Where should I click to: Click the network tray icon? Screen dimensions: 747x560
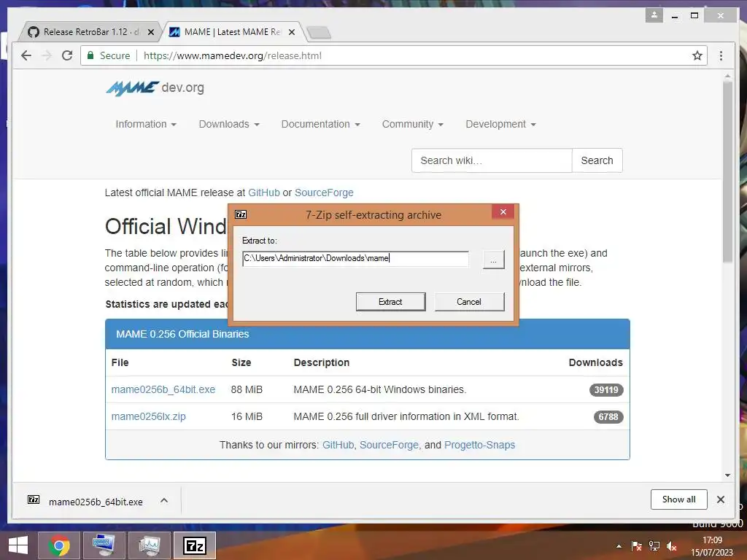pos(654,546)
